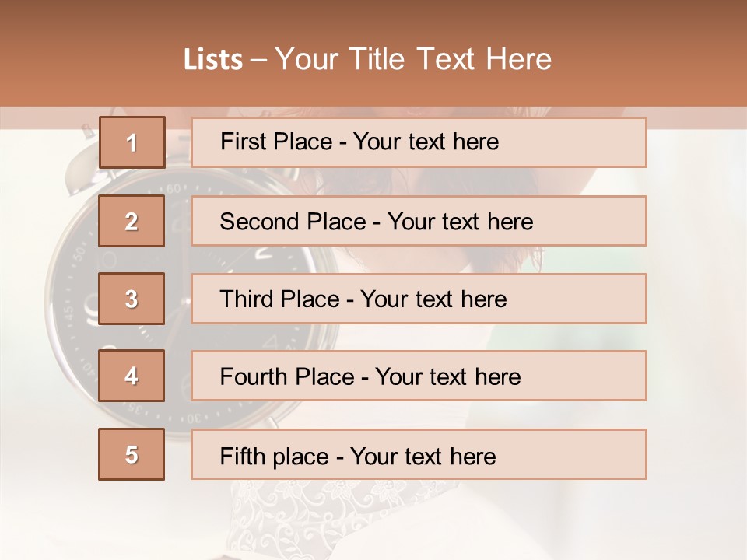
Task: Select the number 2 box
Action: [132, 221]
